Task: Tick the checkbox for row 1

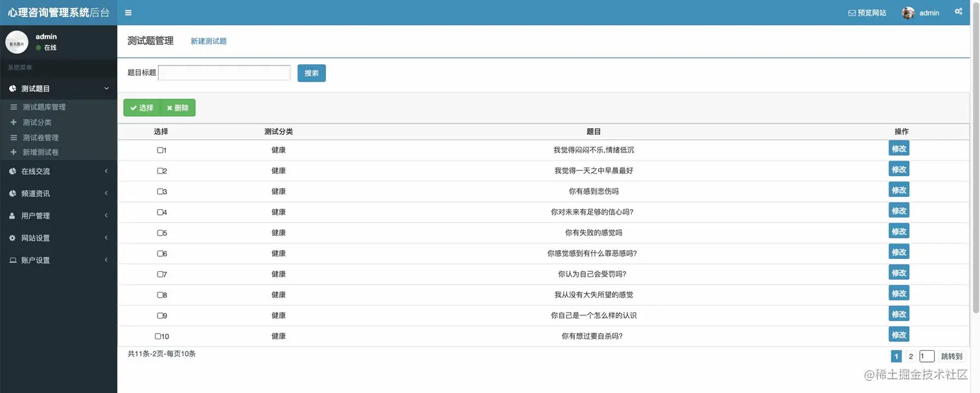Action: coord(160,150)
